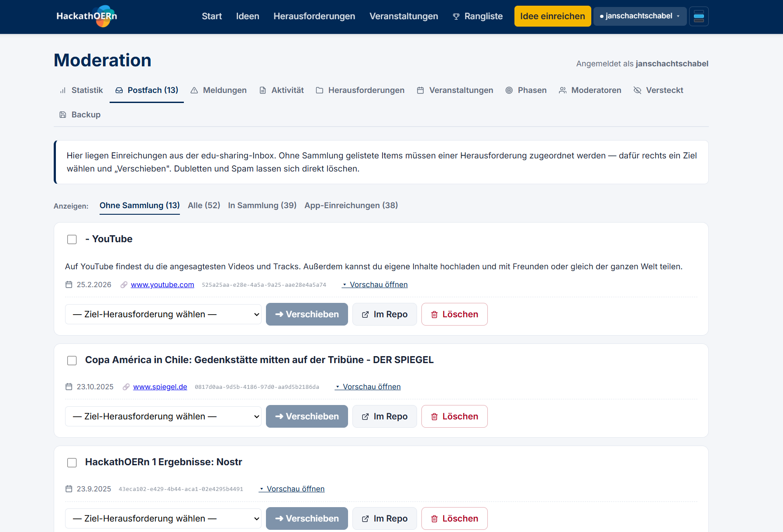Click the document icon of Aktivität
Viewport: 783px width, 532px height.
(263, 90)
